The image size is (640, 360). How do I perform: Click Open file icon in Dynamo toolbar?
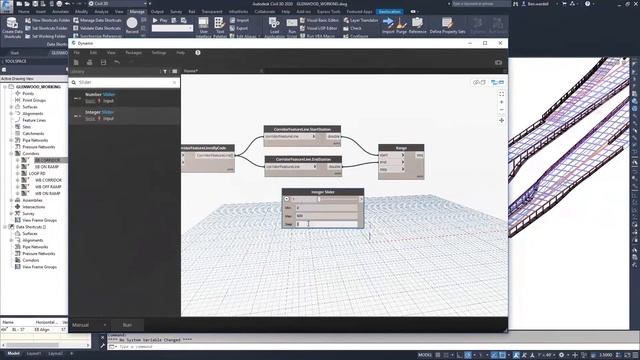pyautogui.click(x=89, y=62)
